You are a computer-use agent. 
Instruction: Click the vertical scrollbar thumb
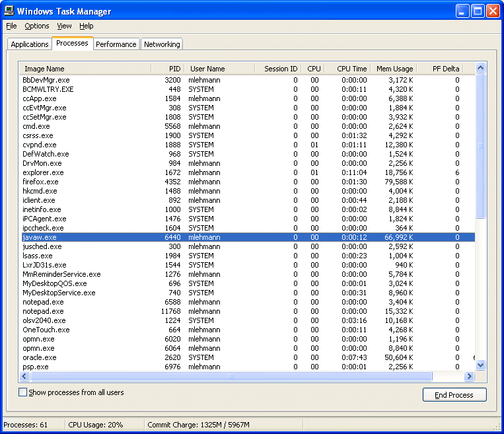[x=480, y=146]
